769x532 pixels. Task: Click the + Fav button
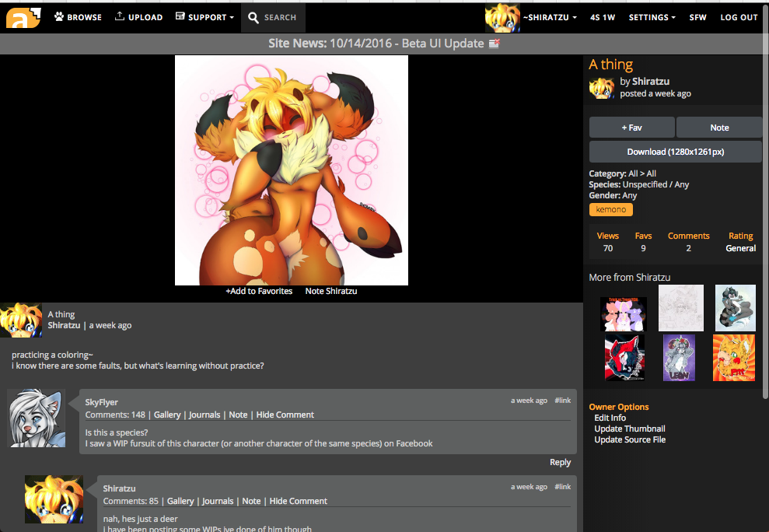pyautogui.click(x=631, y=128)
